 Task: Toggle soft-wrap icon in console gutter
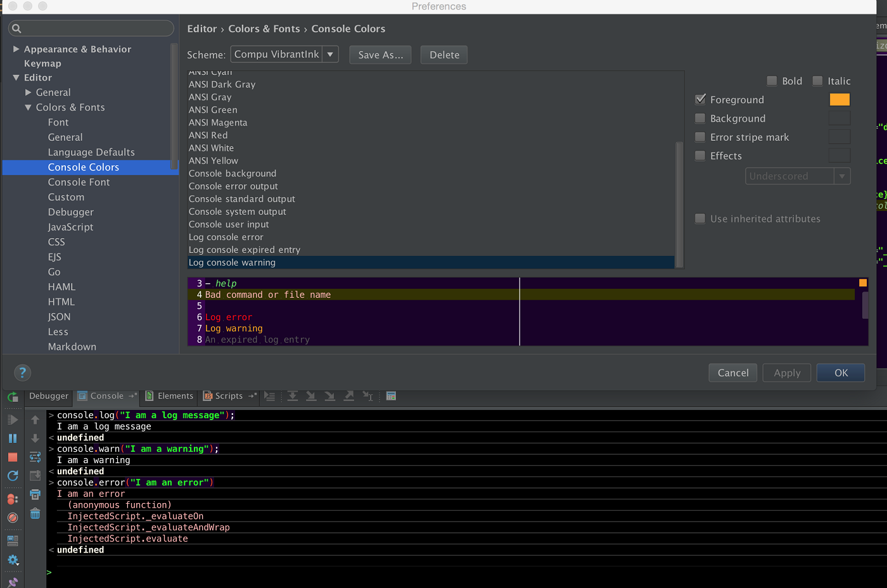(x=35, y=457)
